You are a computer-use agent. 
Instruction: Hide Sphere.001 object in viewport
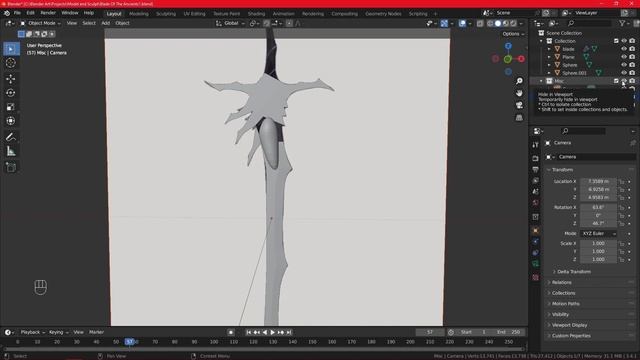tap(624, 73)
